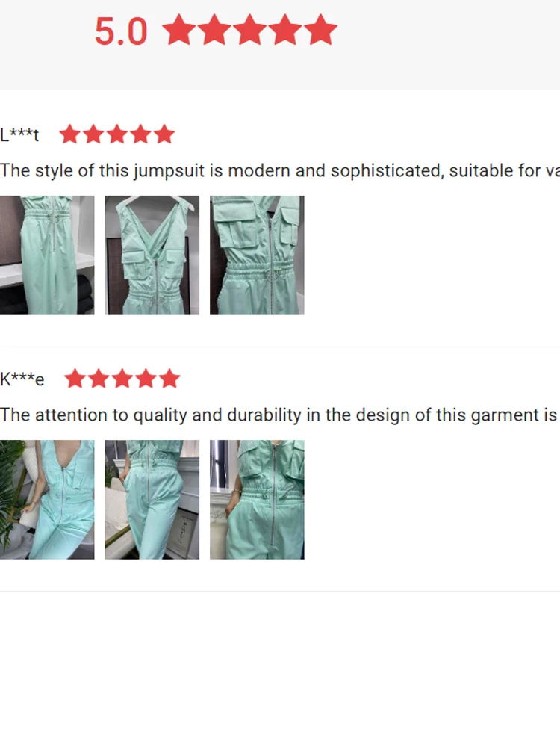The height and width of the screenshot is (747, 560).
Task: Click the last star in K***e's rating
Action: coord(169,379)
